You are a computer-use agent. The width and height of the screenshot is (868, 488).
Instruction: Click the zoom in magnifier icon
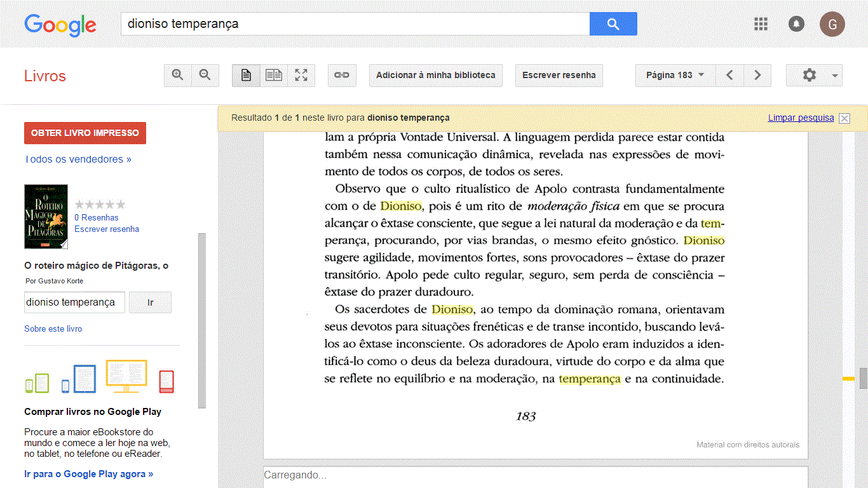tap(178, 75)
